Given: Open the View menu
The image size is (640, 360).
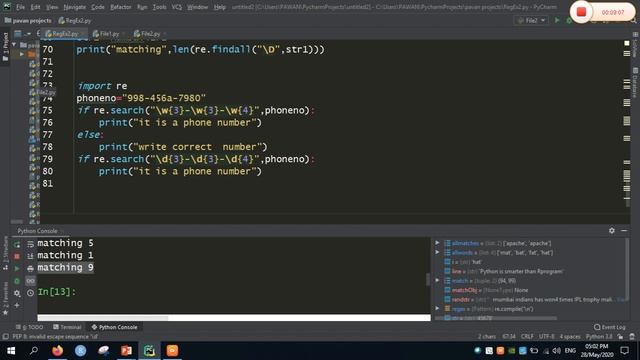Looking at the screenshot, I should 52,7.
